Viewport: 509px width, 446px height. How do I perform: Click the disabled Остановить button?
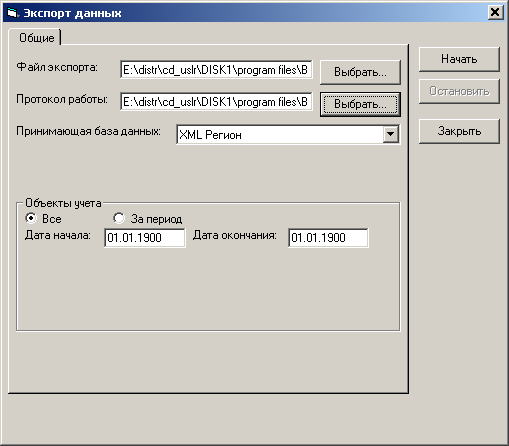tap(459, 91)
